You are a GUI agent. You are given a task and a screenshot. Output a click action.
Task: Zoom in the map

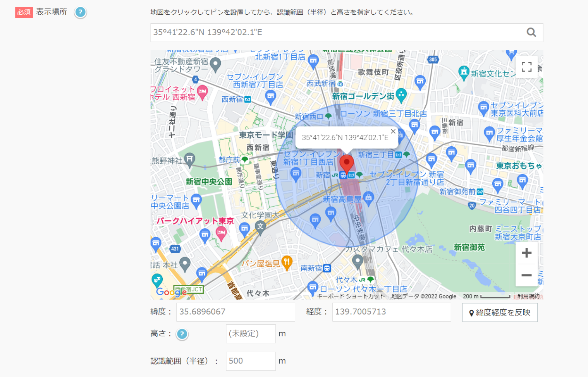(526, 253)
